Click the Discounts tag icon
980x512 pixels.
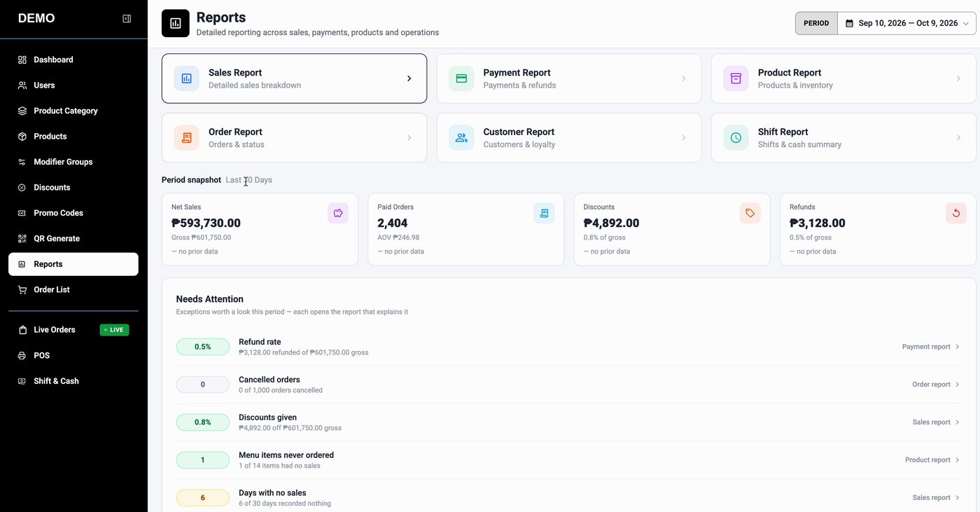pos(750,213)
